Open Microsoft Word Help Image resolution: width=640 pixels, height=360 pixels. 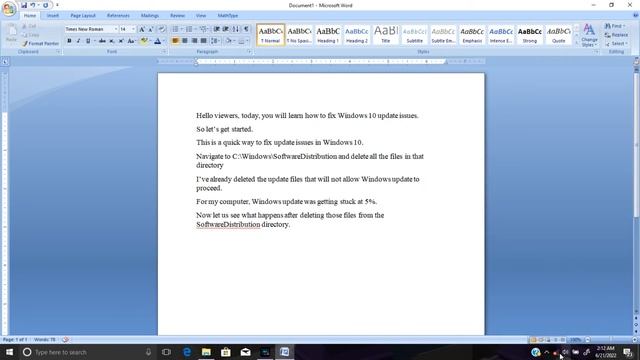(635, 16)
